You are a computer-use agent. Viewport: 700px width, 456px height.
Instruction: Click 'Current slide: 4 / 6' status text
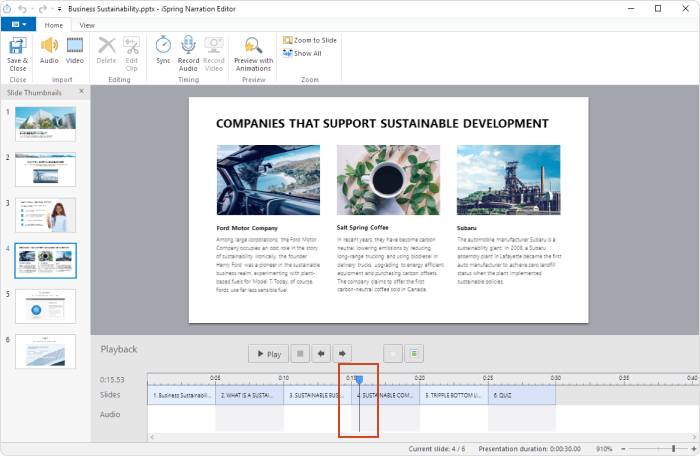pyautogui.click(x=437, y=448)
